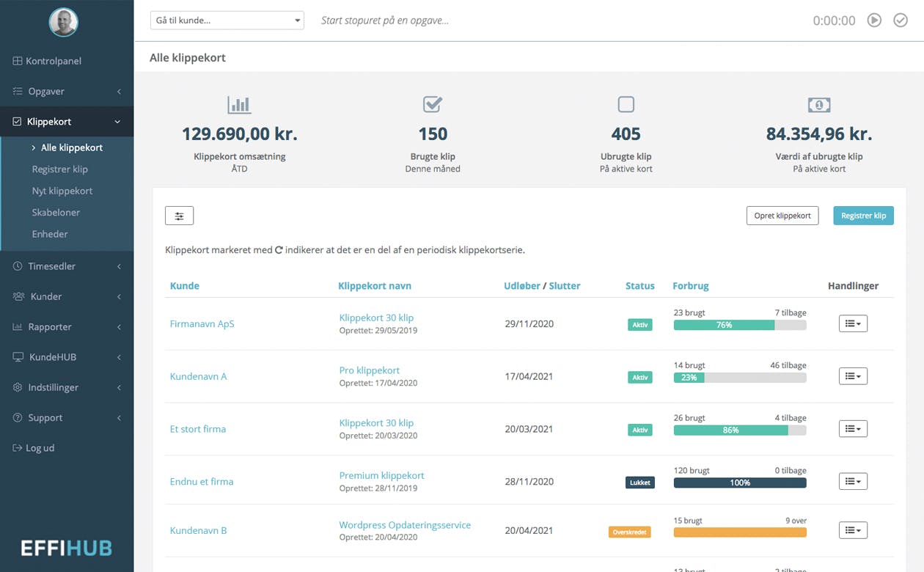924x572 pixels.
Task: Click the user profile avatar
Action: tap(64, 23)
